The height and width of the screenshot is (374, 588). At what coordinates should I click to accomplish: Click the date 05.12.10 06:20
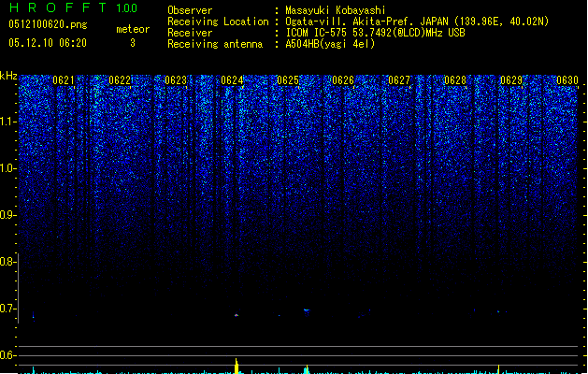[x=48, y=43]
